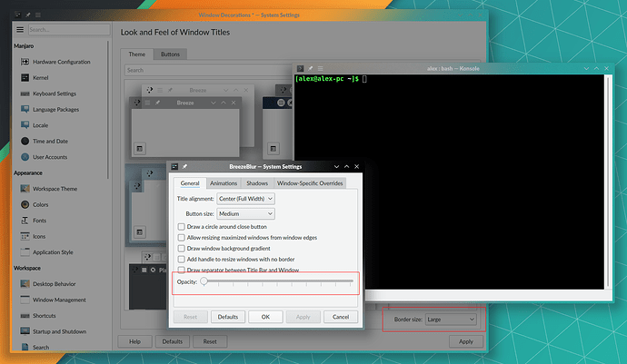Screen dimensions: 627x364
Task: Click the sidebar search input field
Action: coord(67,29)
